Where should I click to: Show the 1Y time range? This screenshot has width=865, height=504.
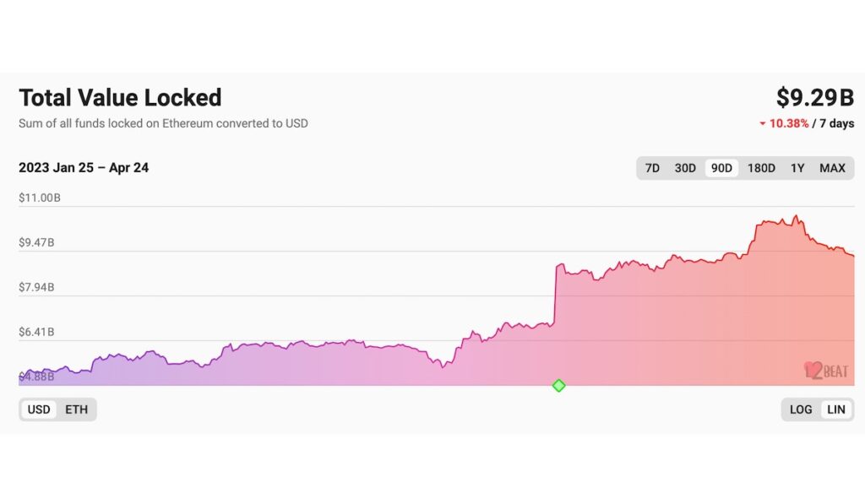point(797,168)
